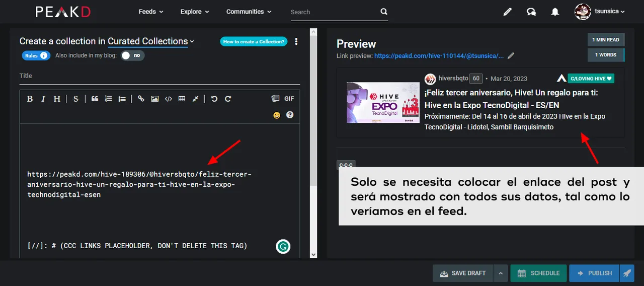This screenshot has height=286, width=644.
Task: Click the center-align arrows icon
Action: [x=195, y=99]
